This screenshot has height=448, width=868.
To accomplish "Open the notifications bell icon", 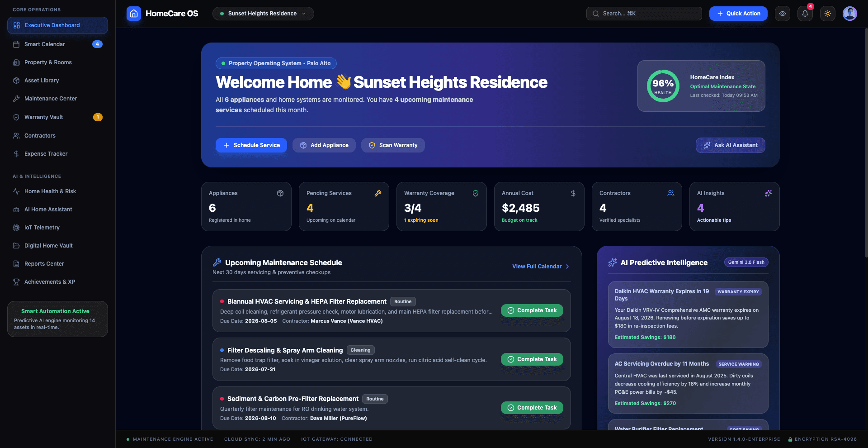I will 805,14.
